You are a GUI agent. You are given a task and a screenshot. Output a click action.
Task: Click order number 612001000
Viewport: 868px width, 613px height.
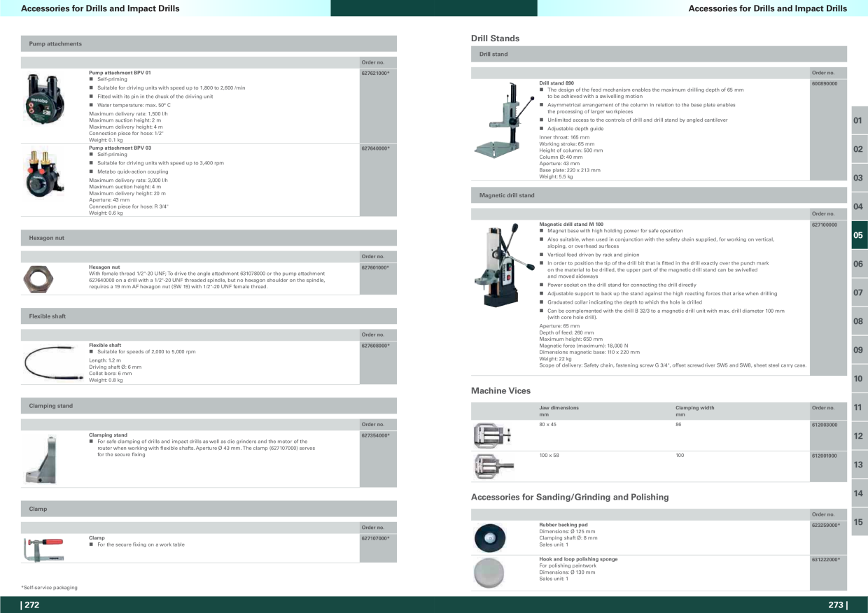coord(825,456)
